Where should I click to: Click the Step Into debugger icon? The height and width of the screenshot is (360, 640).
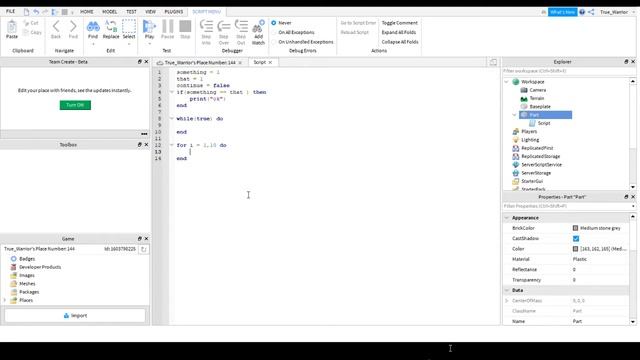(x=206, y=27)
